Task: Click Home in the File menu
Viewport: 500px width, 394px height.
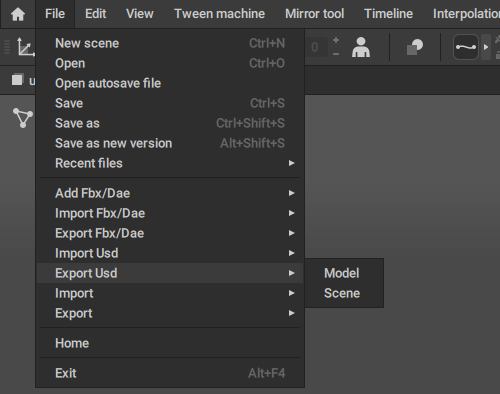Action: click(170, 343)
